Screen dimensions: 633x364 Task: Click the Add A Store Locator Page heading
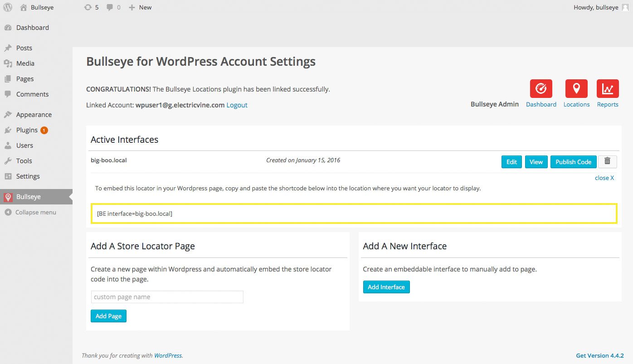point(142,246)
